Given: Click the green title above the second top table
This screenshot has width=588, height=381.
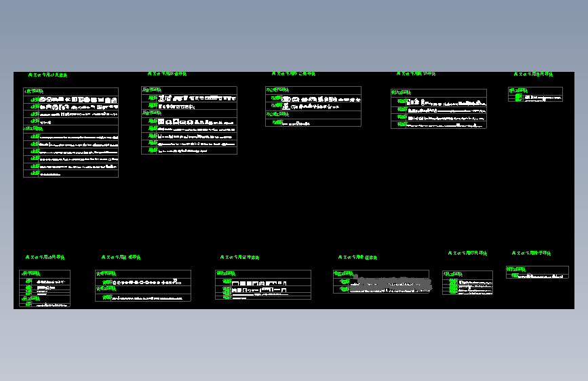Looking at the screenshot, I should click(x=167, y=74).
